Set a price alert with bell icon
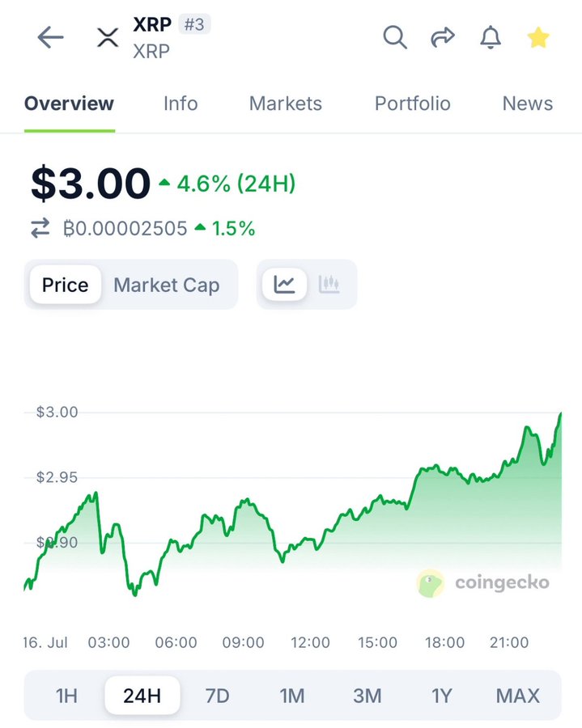The image size is (582, 728). pyautogui.click(x=491, y=37)
